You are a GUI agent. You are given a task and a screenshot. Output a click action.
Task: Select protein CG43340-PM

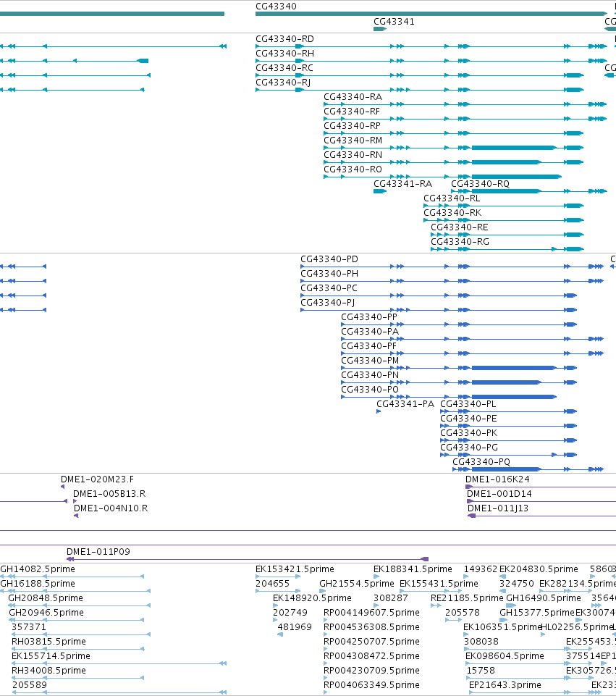pyautogui.click(x=370, y=361)
